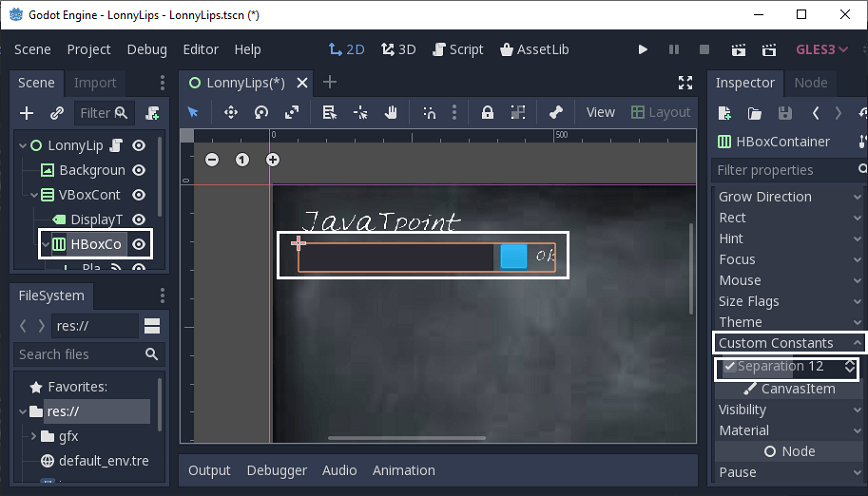Toggle split mode in FileSystem dock

point(152,326)
